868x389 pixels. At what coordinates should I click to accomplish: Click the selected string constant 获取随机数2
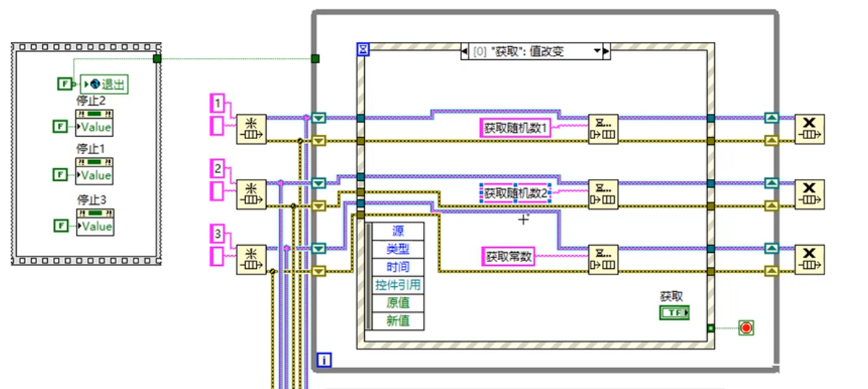[516, 193]
